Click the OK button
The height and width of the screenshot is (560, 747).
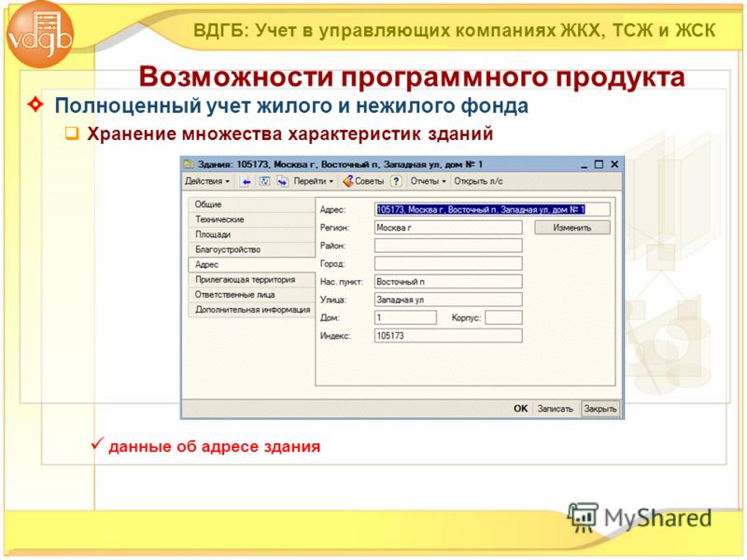521,409
